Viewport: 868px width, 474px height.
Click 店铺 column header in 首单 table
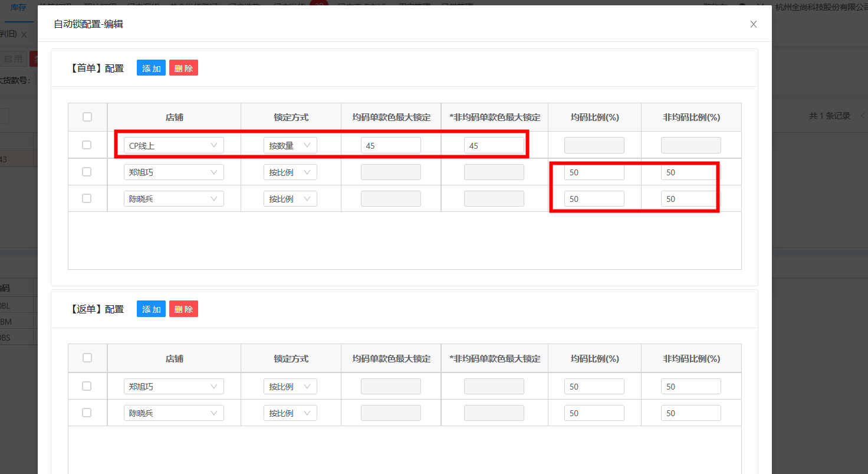[x=174, y=117]
